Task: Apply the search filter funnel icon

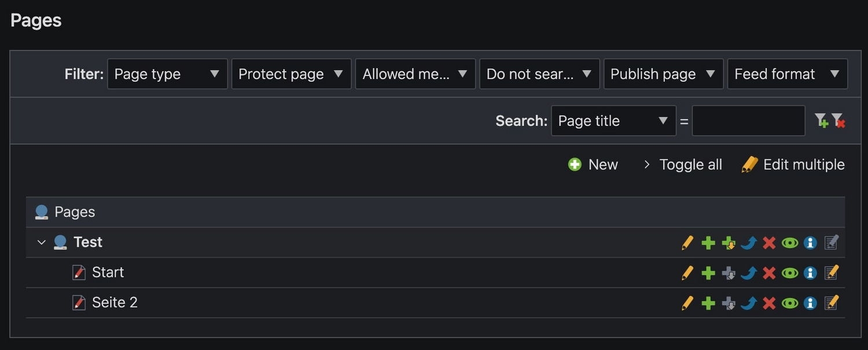Action: point(821,121)
